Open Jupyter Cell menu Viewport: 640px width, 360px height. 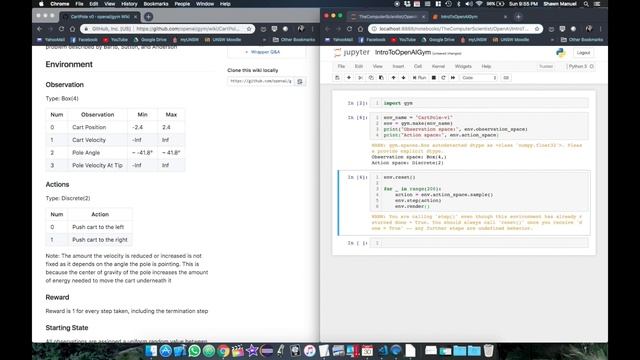[418, 66]
